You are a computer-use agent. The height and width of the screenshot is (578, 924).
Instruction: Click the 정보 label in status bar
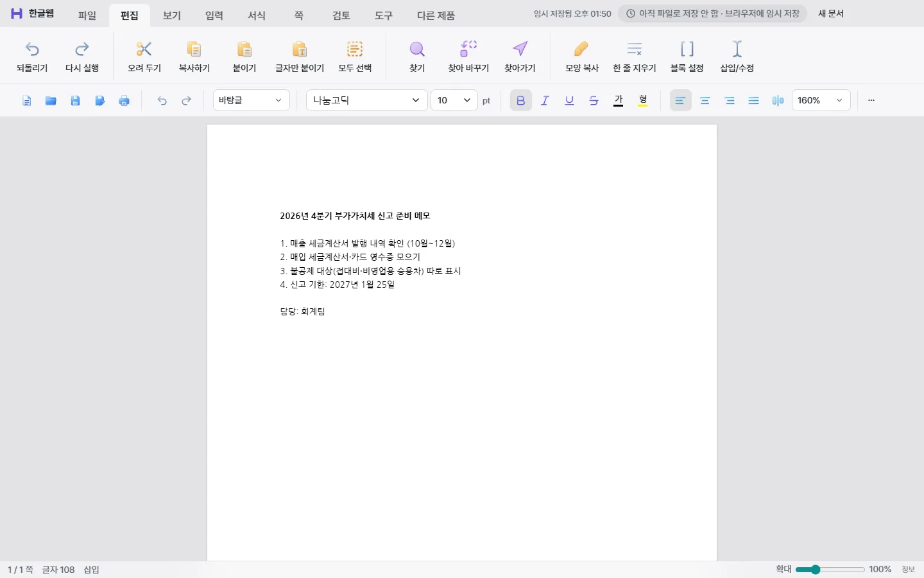click(908, 569)
